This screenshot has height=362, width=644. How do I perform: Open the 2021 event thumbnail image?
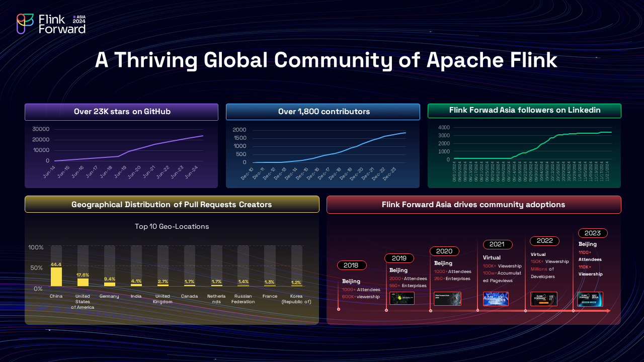[496, 299]
